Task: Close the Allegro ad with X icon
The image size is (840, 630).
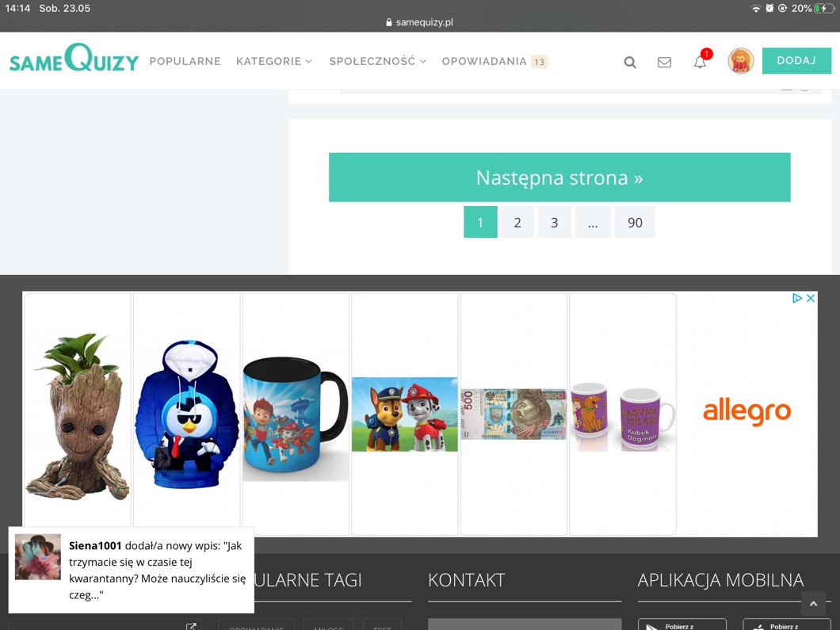Action: click(811, 298)
